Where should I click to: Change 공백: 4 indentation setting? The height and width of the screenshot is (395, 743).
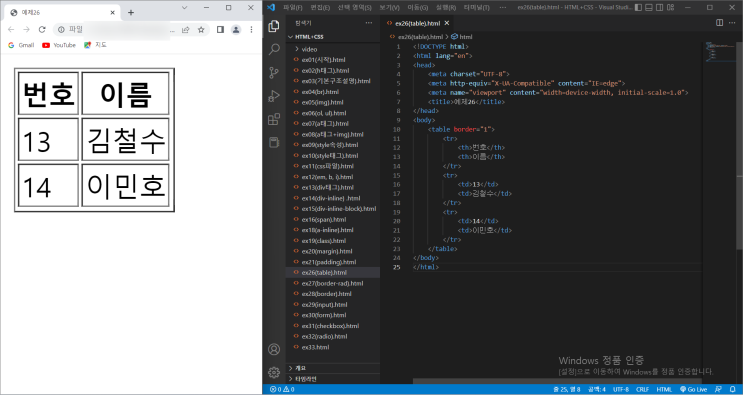tap(597, 389)
